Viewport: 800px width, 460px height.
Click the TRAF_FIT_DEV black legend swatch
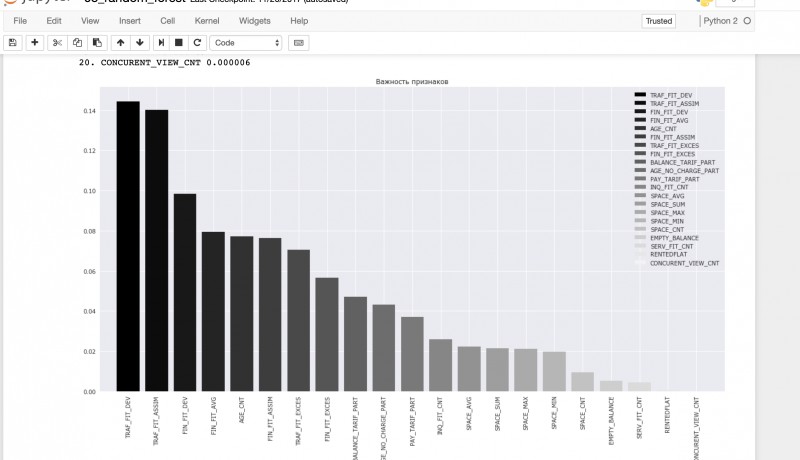click(640, 95)
